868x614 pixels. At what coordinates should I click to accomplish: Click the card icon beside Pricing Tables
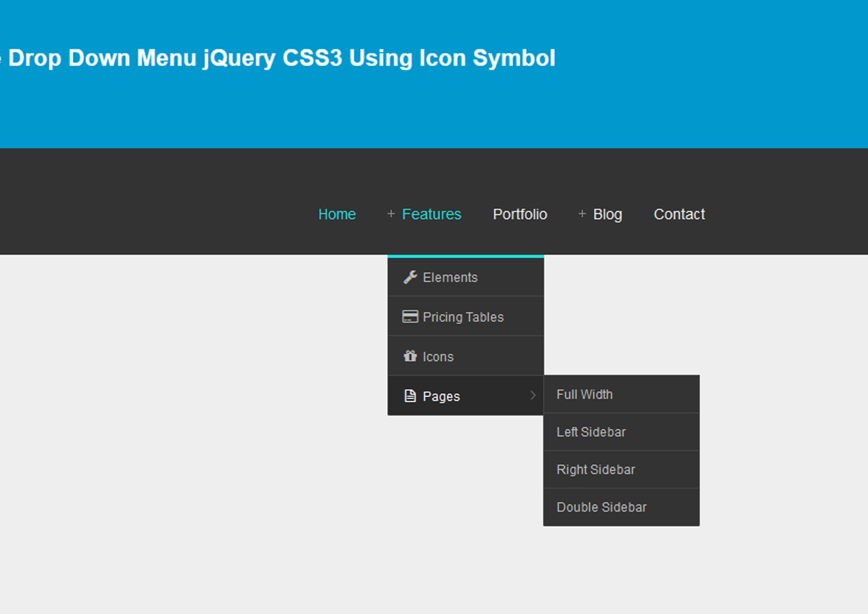pyautogui.click(x=410, y=316)
